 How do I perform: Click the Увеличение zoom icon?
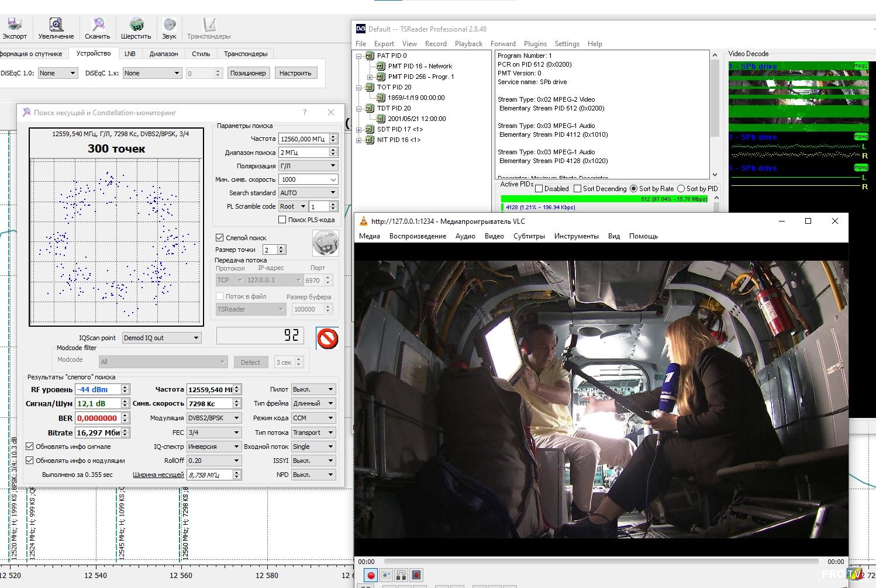(56, 25)
